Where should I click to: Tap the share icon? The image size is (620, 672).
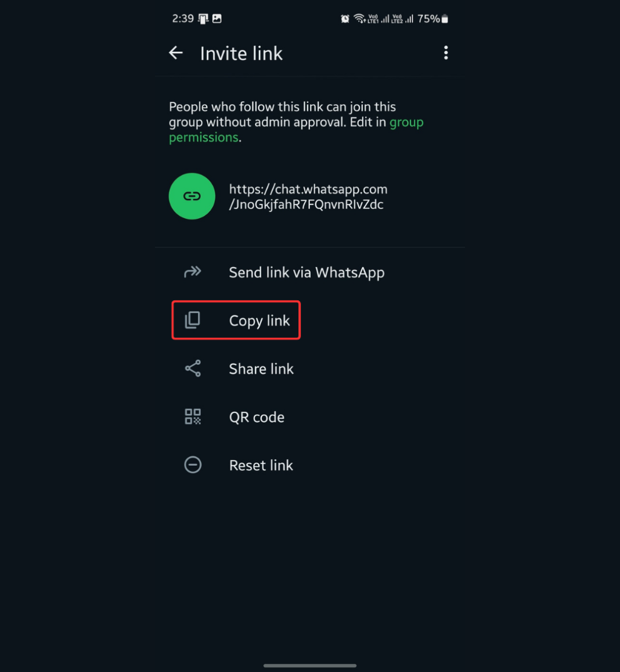(193, 368)
